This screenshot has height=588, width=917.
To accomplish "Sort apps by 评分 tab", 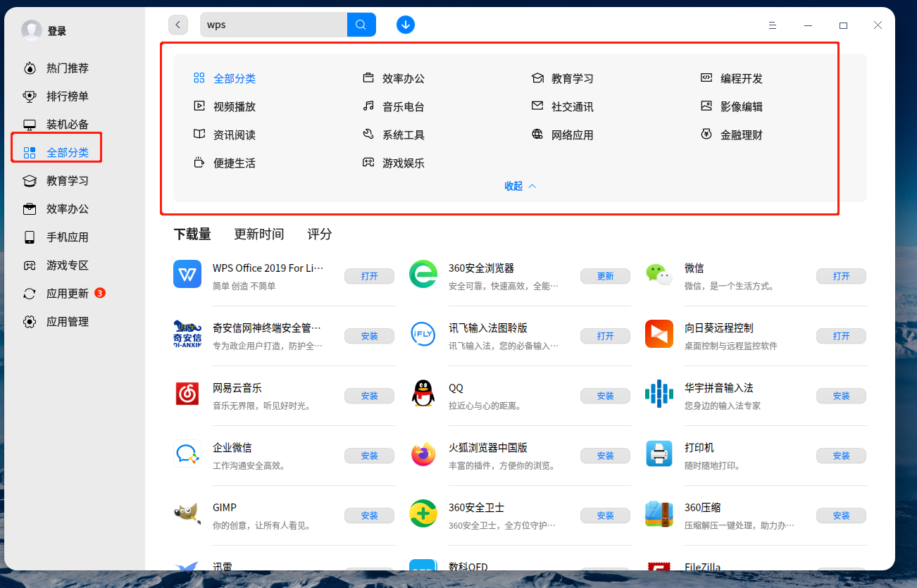I will click(x=320, y=234).
